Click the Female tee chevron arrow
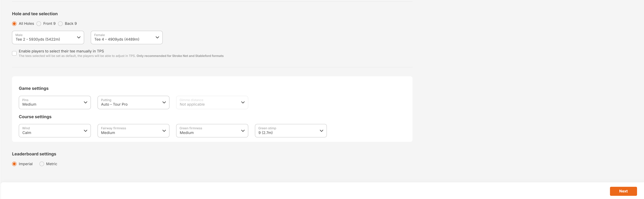Viewport: 644px width, 199px height. [157, 38]
